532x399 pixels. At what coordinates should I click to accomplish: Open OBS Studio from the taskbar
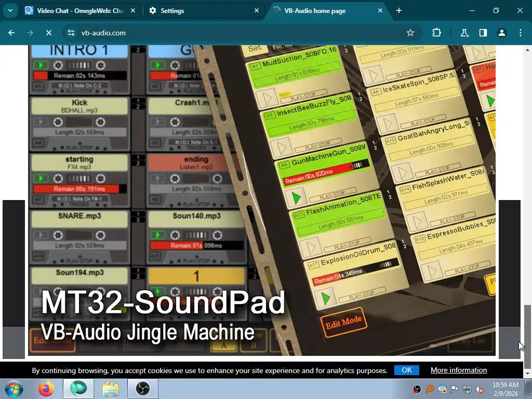tap(143, 389)
